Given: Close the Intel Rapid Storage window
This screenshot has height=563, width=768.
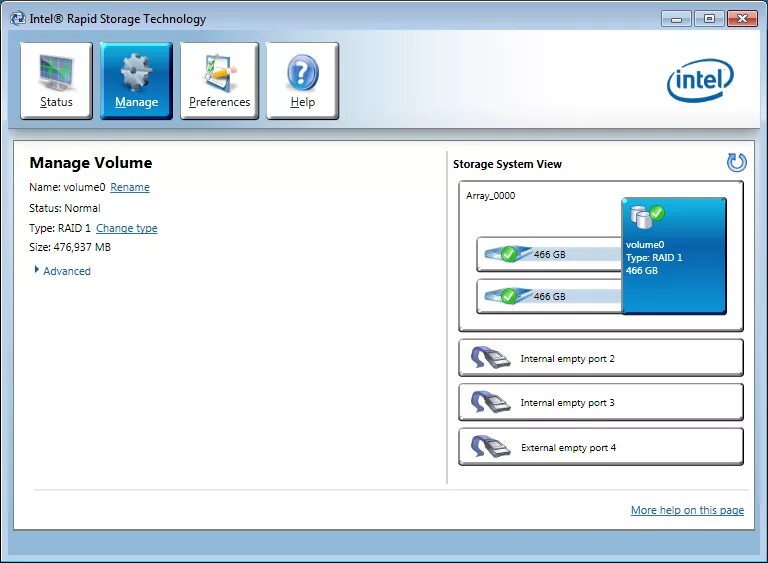Looking at the screenshot, I should click(x=742, y=19).
